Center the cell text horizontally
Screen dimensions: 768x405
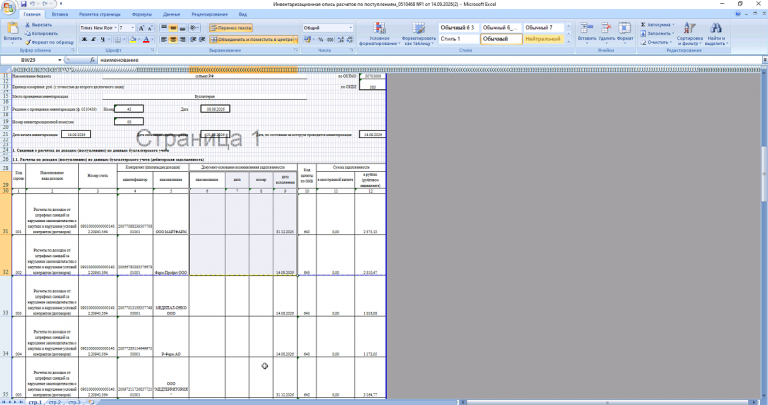point(173,39)
